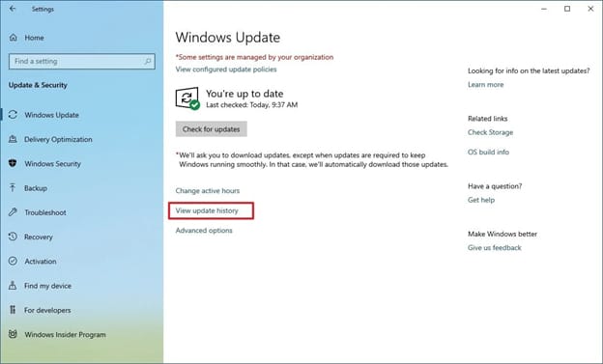Go to Activation settings
Screen dimensions: 603x364
point(41,262)
